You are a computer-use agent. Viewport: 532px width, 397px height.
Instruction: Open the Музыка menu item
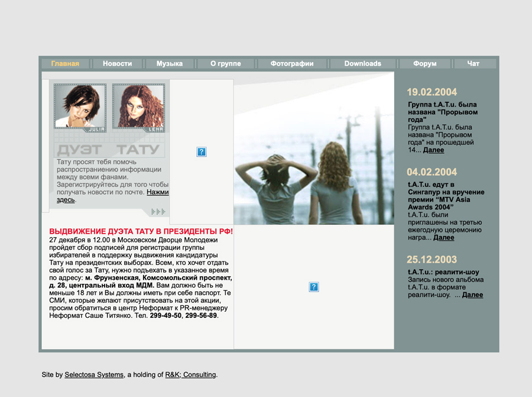(x=170, y=63)
